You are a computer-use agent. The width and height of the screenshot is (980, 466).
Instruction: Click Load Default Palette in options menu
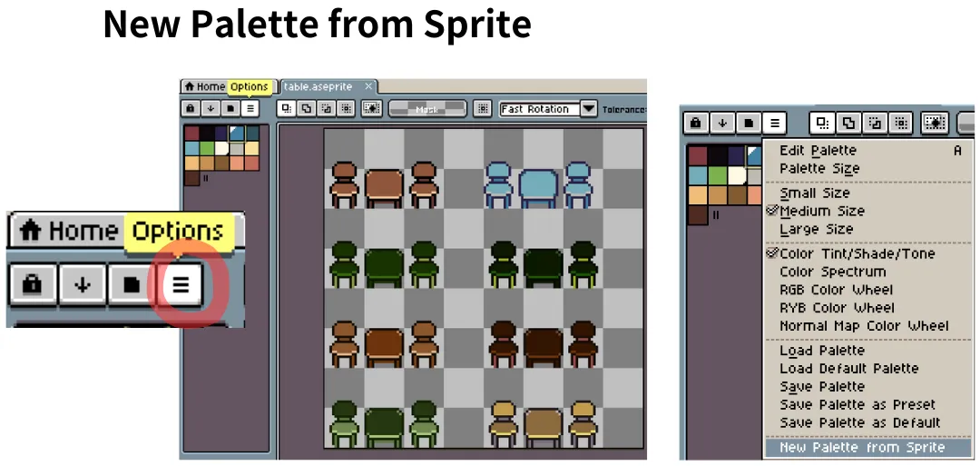pos(848,368)
